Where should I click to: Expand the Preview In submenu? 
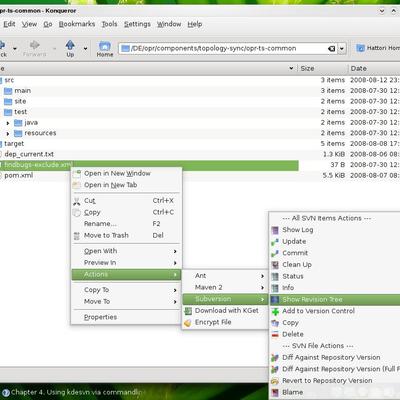click(126, 263)
